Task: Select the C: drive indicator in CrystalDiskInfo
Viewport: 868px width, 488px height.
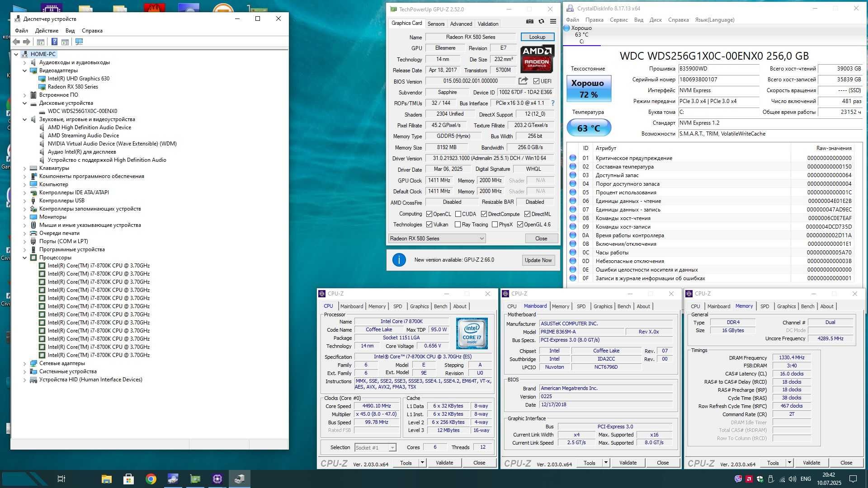Action: coord(582,35)
